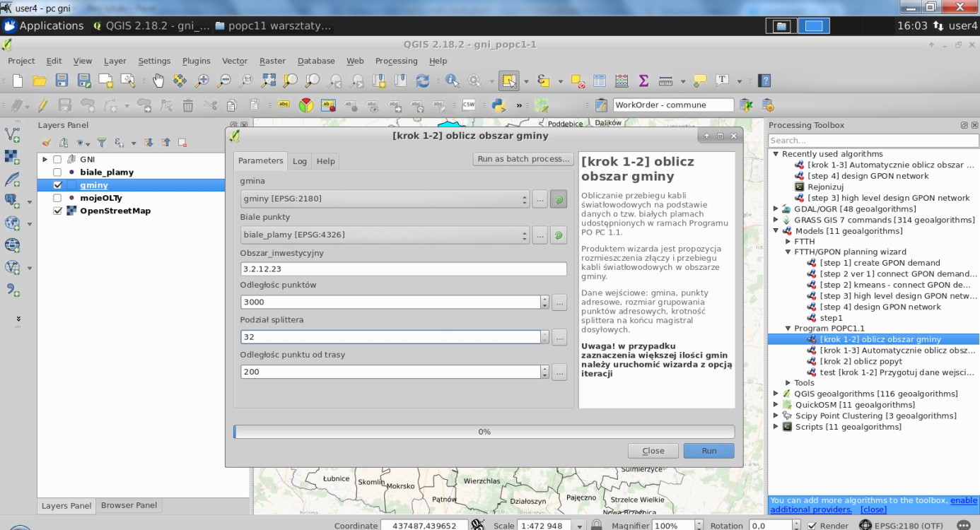Click the Run button

[x=708, y=451]
